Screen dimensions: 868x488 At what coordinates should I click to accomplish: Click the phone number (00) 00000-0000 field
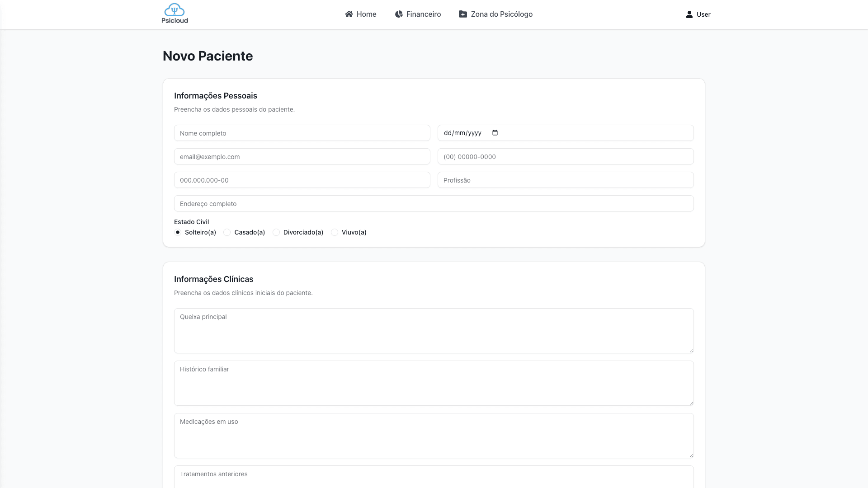pos(566,156)
